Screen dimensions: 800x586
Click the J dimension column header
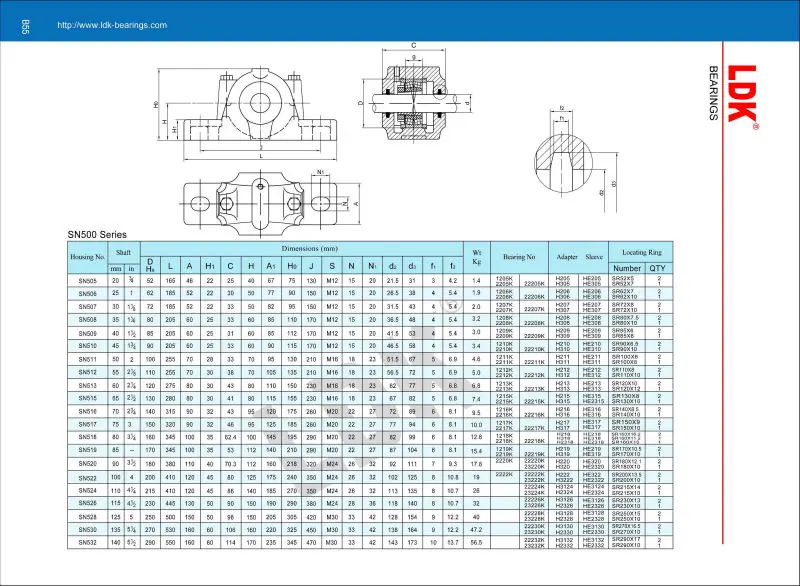tap(311, 266)
